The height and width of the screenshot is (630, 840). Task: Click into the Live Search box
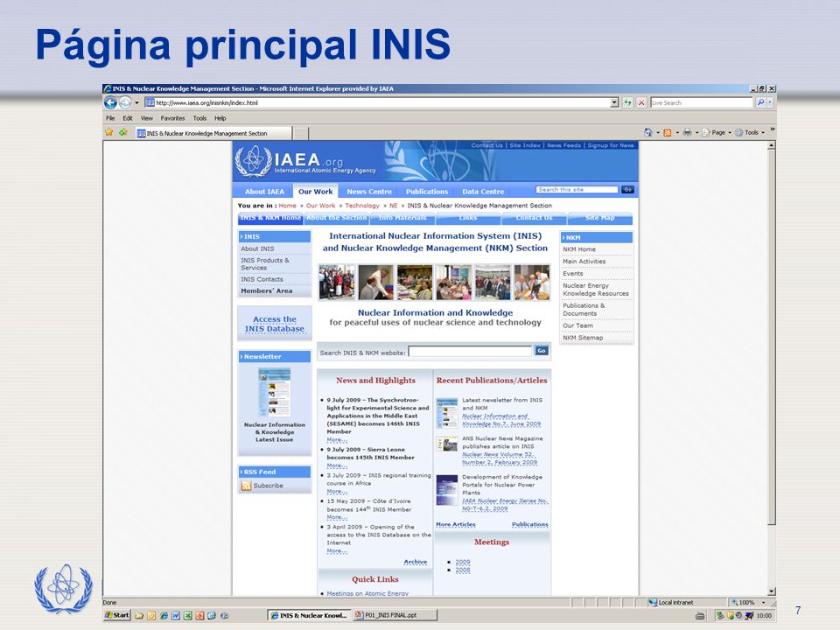[x=701, y=103]
